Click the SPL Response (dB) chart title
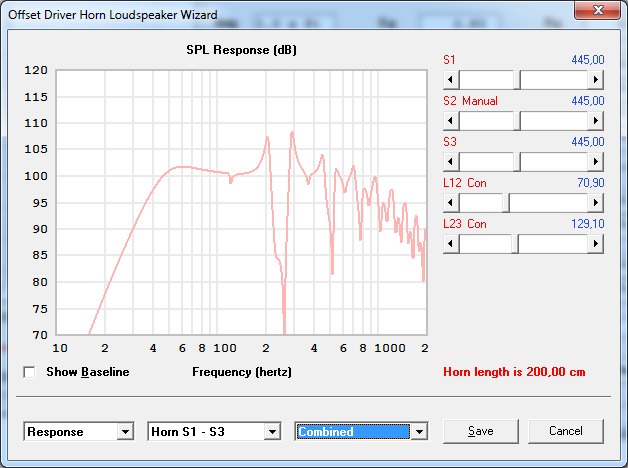Screen dimensions: 628x468 (x=242, y=50)
